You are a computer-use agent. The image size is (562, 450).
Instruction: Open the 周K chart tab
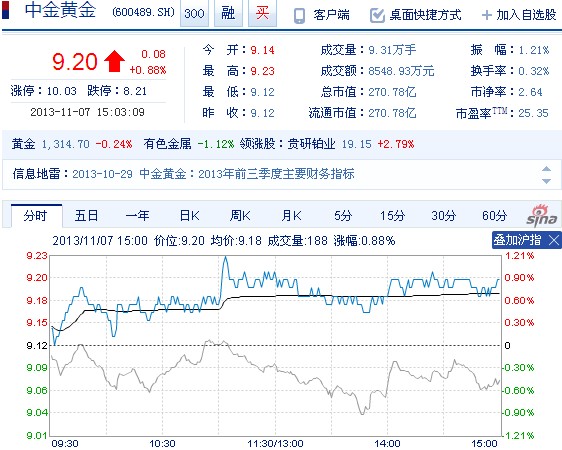pyautogui.click(x=240, y=216)
